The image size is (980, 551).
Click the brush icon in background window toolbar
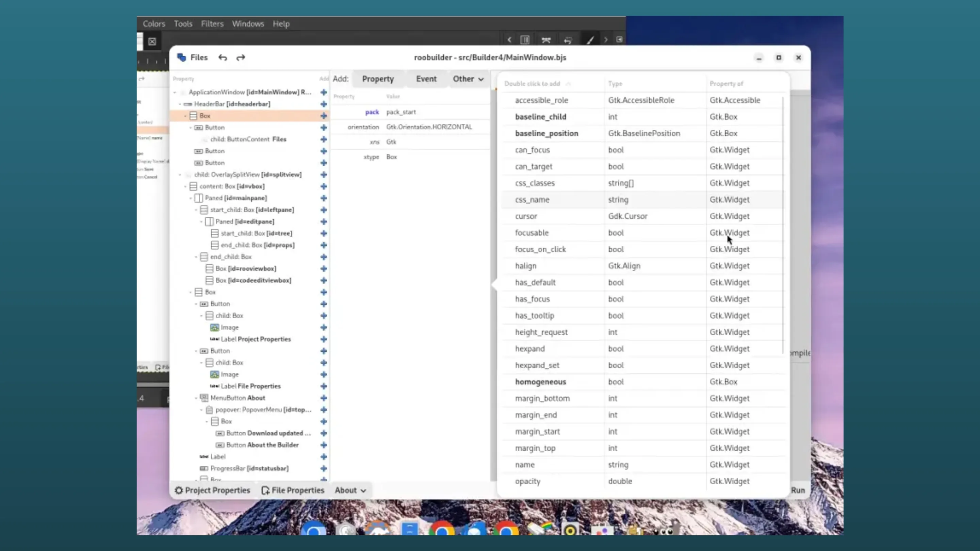click(590, 40)
